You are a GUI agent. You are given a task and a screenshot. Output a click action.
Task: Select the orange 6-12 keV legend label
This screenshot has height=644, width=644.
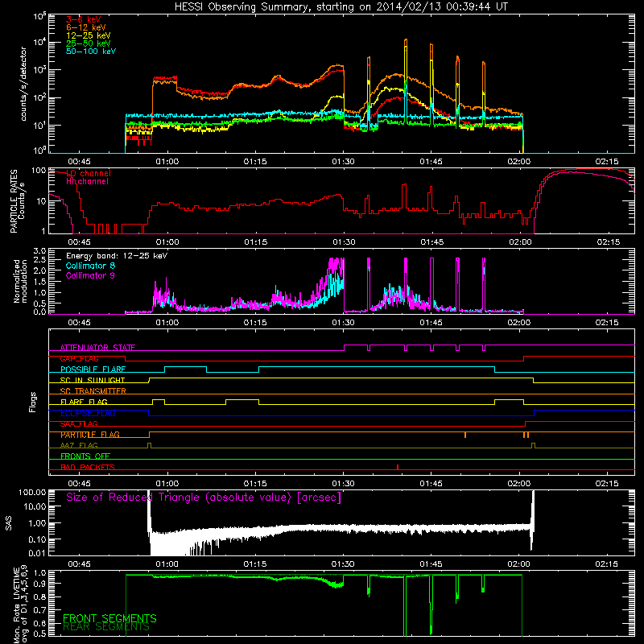click(86, 27)
